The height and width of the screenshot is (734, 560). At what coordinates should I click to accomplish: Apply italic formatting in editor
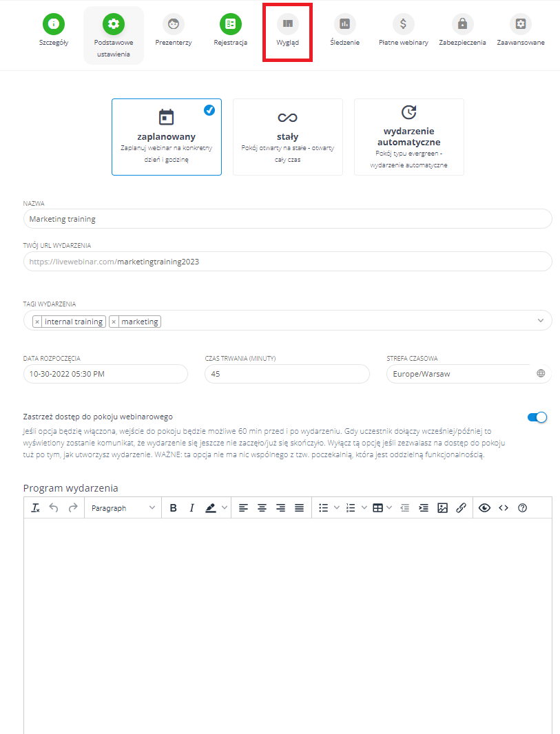click(x=192, y=508)
